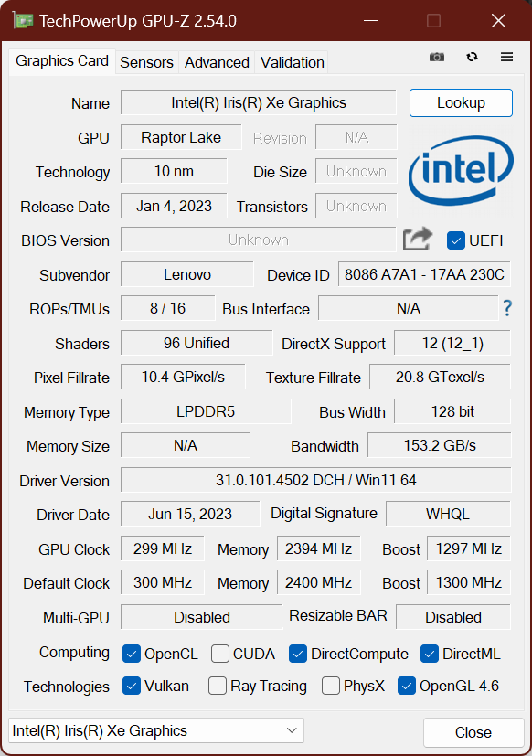Toggle the UEFI checkbox
Screen dimensions: 532x756
tap(456, 240)
